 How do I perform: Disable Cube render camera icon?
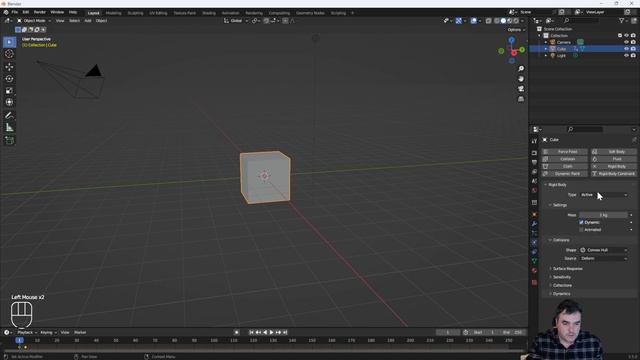(x=633, y=49)
